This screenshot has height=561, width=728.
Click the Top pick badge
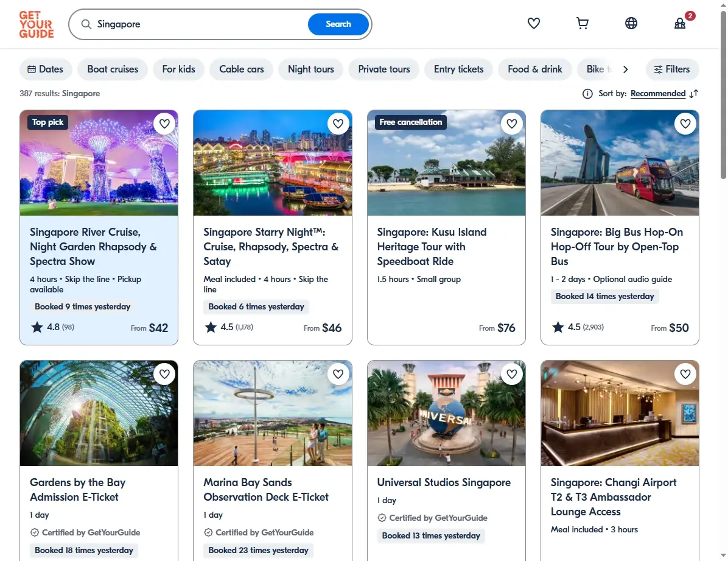(48, 122)
